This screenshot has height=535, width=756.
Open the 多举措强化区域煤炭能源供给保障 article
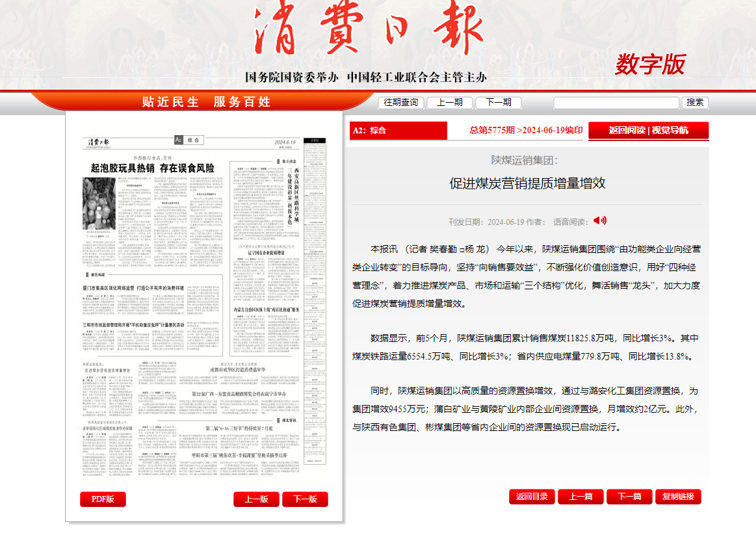107,428
